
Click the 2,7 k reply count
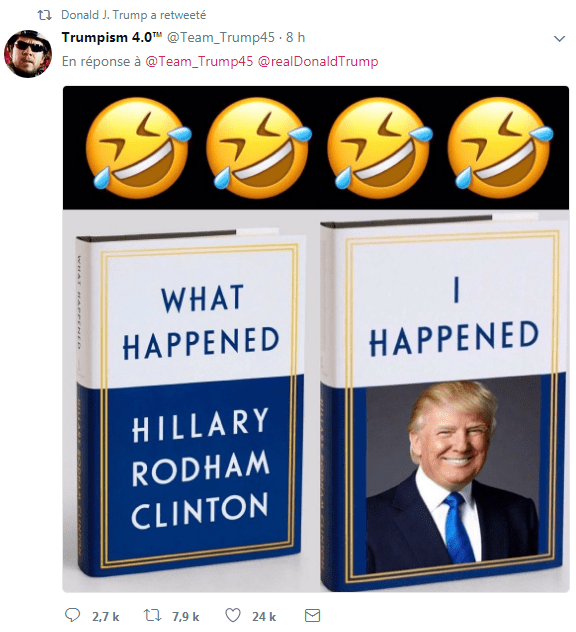(105, 616)
